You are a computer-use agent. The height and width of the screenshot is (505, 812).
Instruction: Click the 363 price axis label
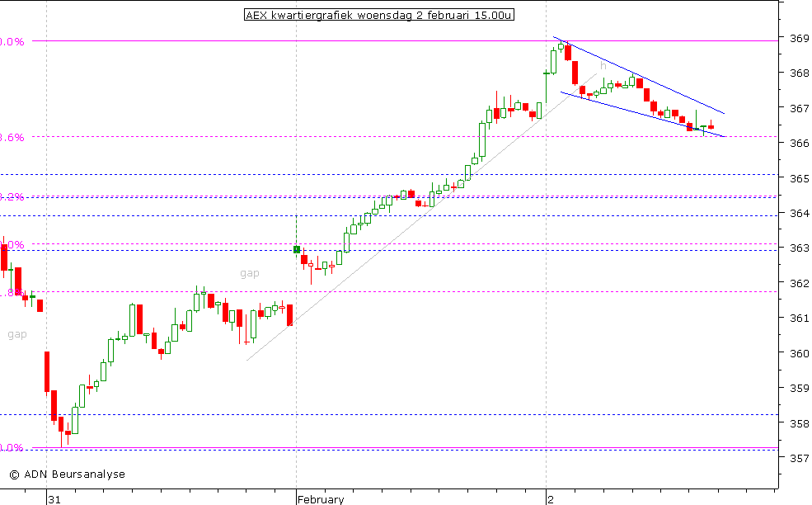coord(800,248)
